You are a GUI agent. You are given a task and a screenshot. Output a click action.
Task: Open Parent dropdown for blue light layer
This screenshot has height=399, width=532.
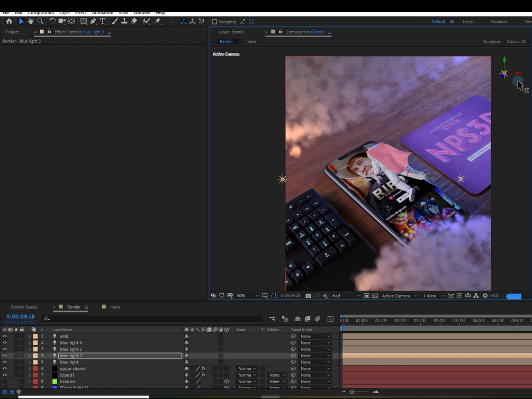315,362
